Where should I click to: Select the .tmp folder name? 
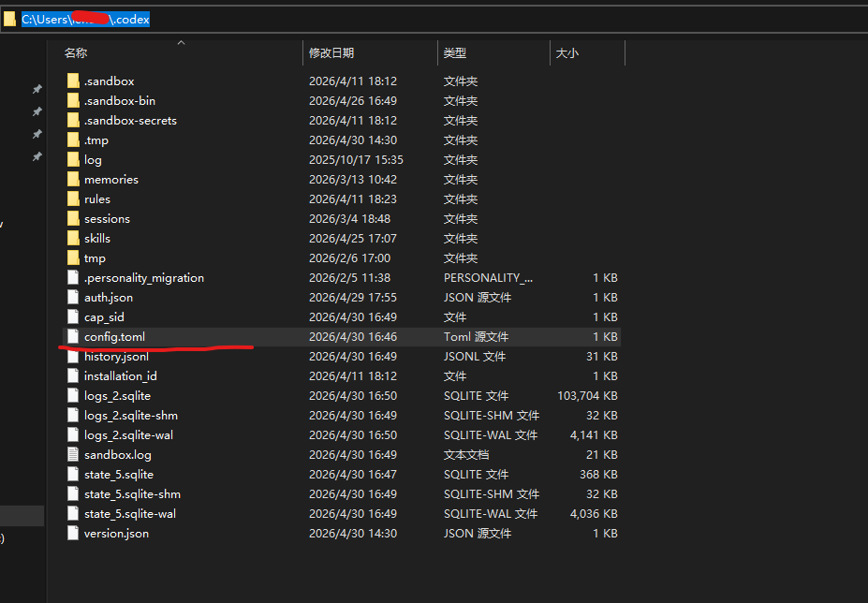96,140
